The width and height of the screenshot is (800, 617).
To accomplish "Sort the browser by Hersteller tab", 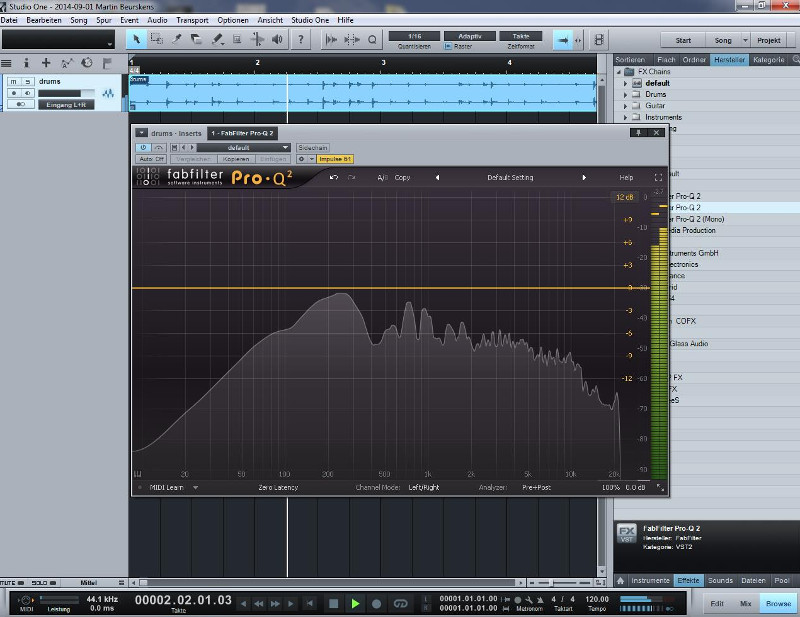I will (729, 60).
